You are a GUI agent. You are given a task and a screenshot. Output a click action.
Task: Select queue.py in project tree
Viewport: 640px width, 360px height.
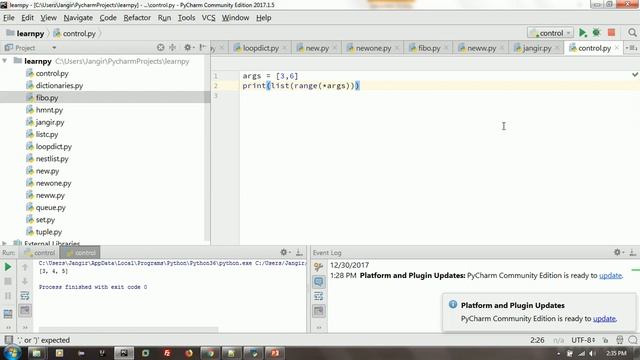(x=51, y=208)
